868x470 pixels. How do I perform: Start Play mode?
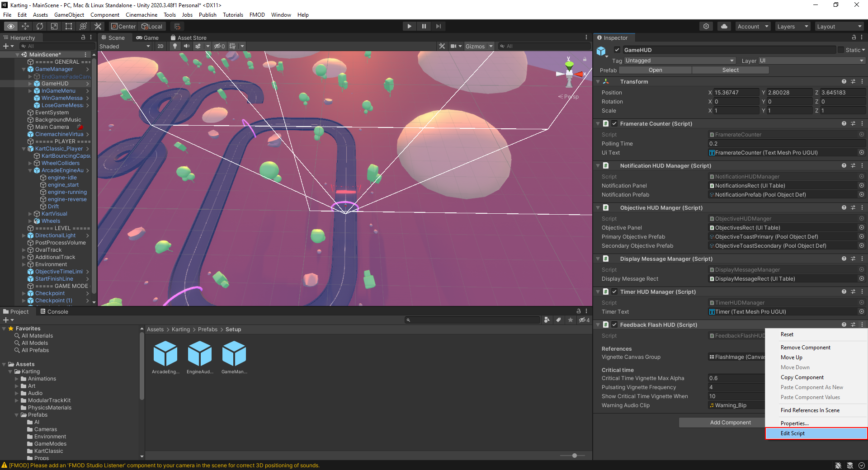[x=409, y=26]
